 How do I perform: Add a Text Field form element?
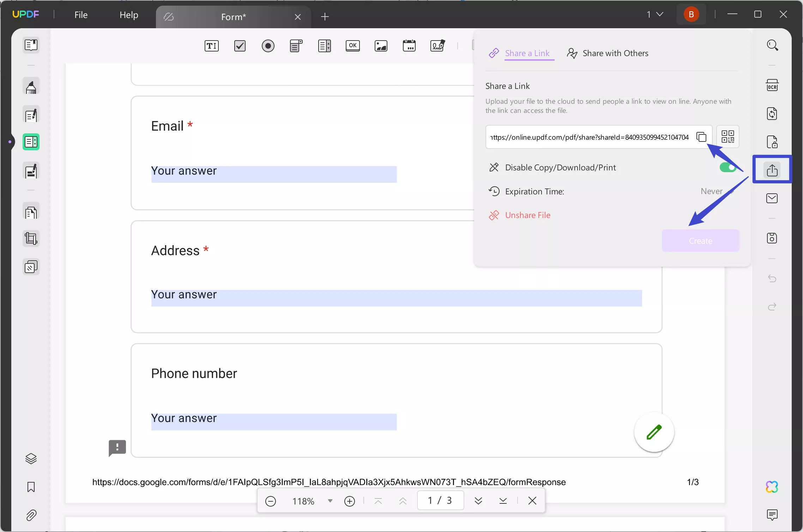point(212,46)
